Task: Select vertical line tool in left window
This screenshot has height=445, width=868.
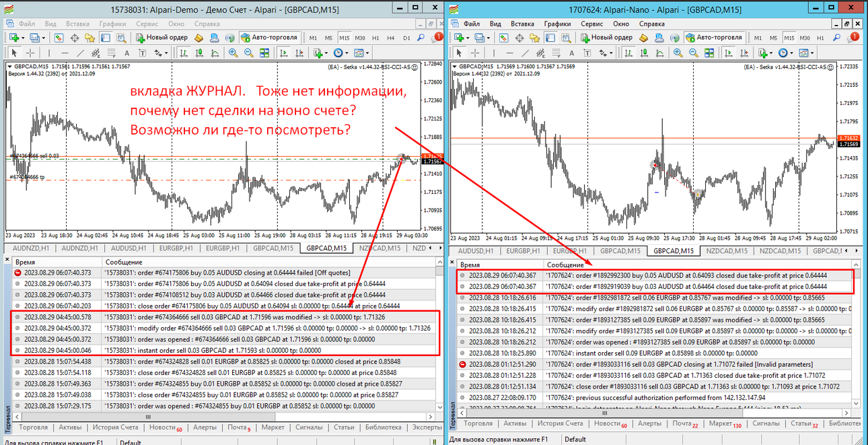Action: click(x=49, y=53)
